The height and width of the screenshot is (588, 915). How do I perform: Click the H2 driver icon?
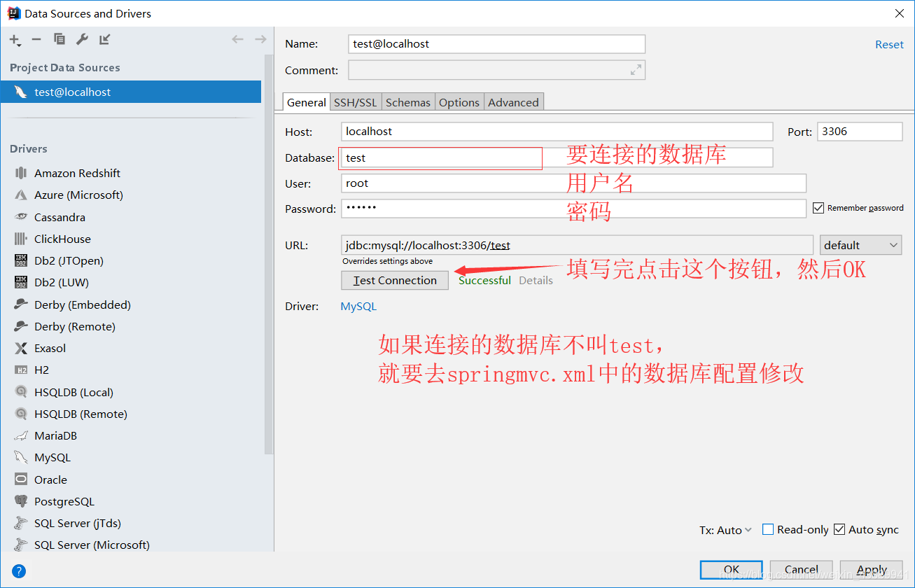21,370
